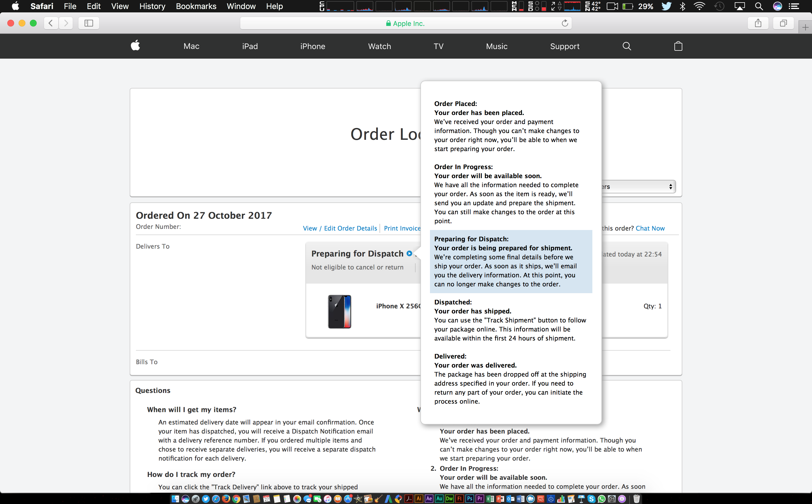Screen dimensions: 812x504
Task: Go to the Mac section
Action: (x=191, y=46)
